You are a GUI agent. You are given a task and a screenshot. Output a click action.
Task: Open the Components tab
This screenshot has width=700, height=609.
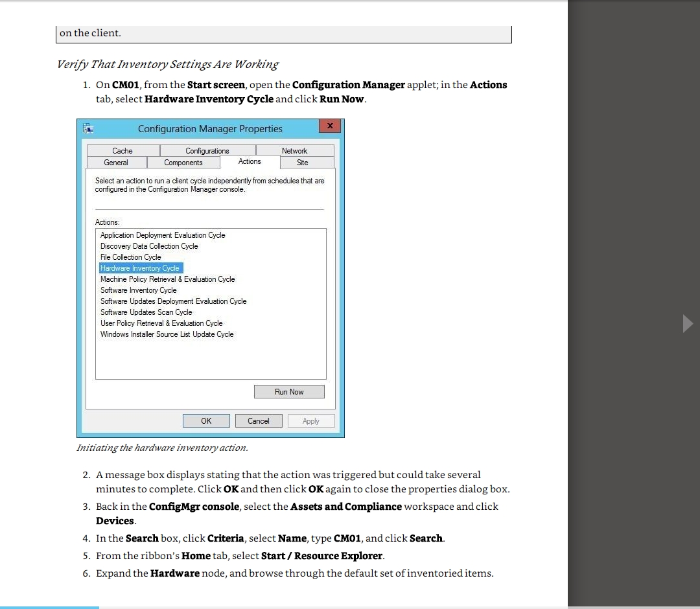click(183, 163)
